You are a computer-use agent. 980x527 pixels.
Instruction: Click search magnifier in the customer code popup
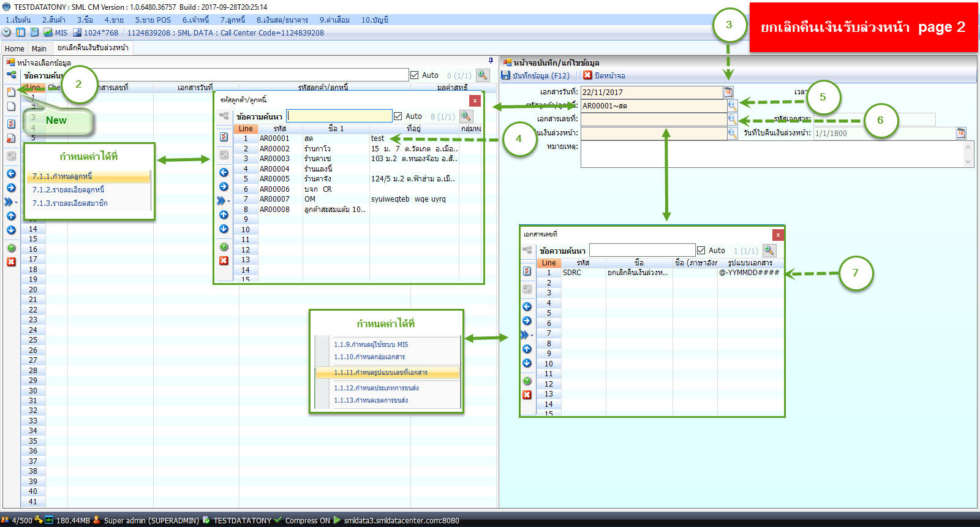tap(466, 116)
